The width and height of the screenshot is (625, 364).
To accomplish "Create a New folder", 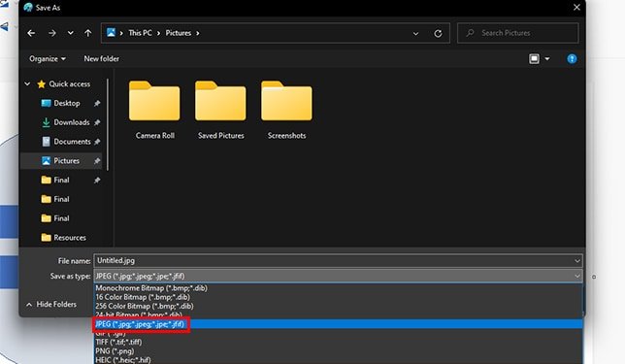I will (101, 58).
